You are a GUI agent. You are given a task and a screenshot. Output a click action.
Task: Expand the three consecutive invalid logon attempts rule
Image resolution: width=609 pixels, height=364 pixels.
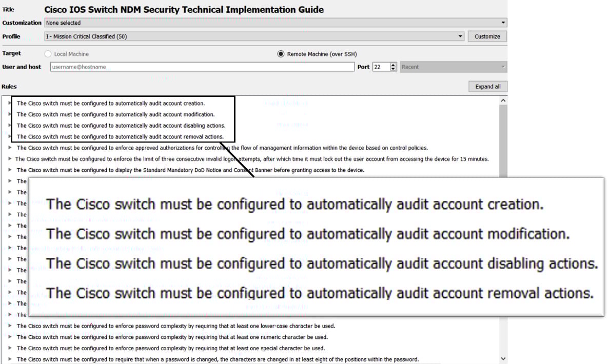[10, 159]
